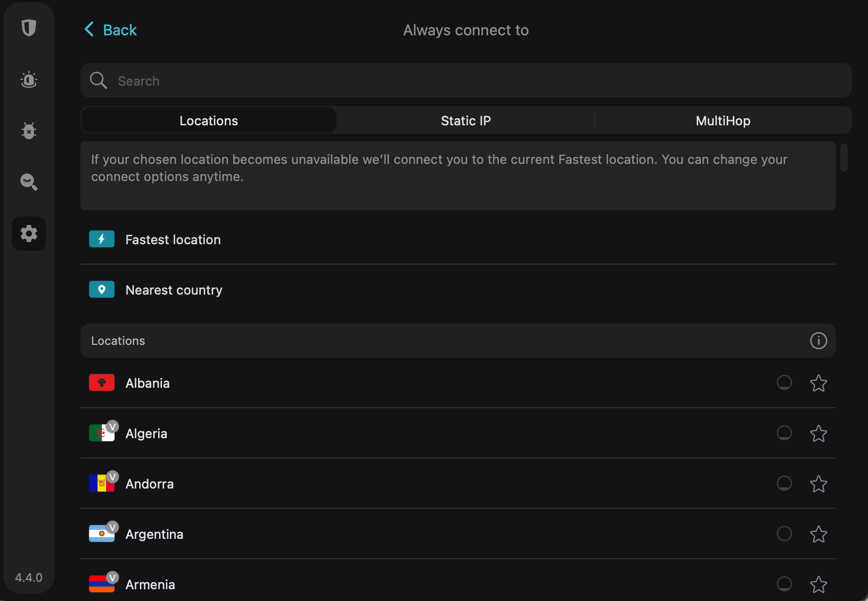Click the location search input field
The height and width of the screenshot is (601, 868).
coord(375,80)
